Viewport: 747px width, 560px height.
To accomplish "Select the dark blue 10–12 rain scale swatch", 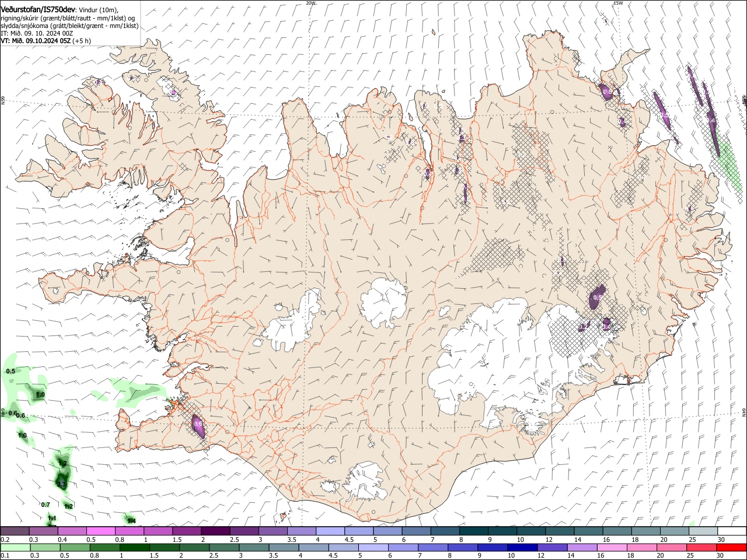I will (x=522, y=547).
